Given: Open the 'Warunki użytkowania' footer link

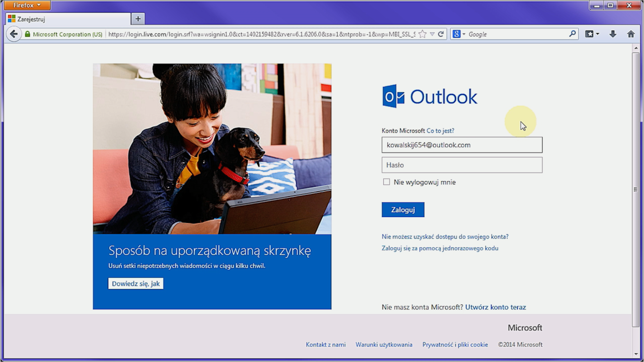Looking at the screenshot, I should [384, 345].
